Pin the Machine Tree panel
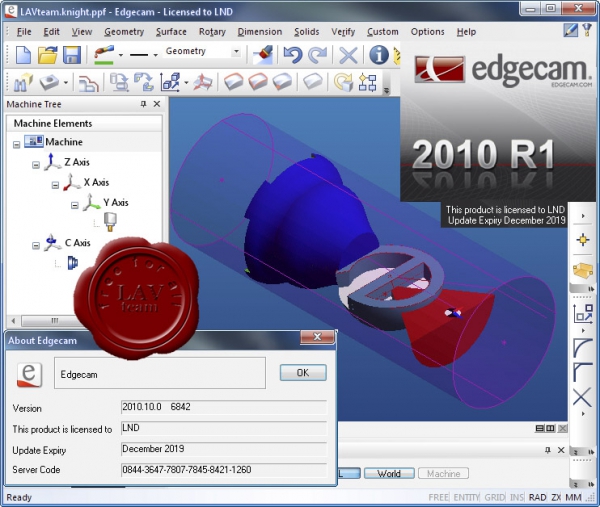The image size is (600, 507). [x=143, y=104]
